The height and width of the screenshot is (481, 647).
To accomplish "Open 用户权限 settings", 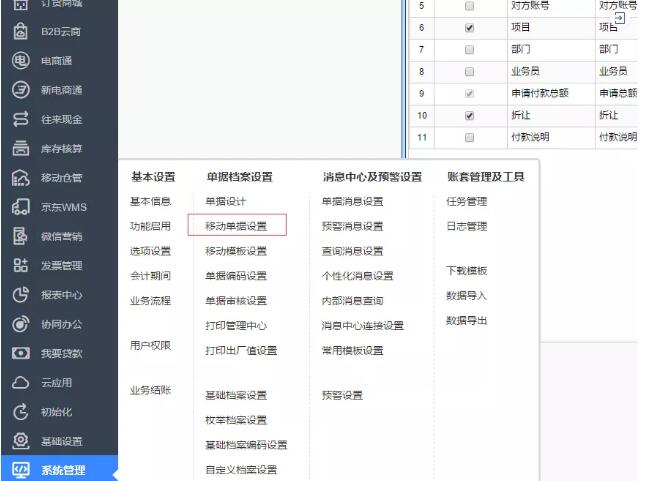I will 150,345.
